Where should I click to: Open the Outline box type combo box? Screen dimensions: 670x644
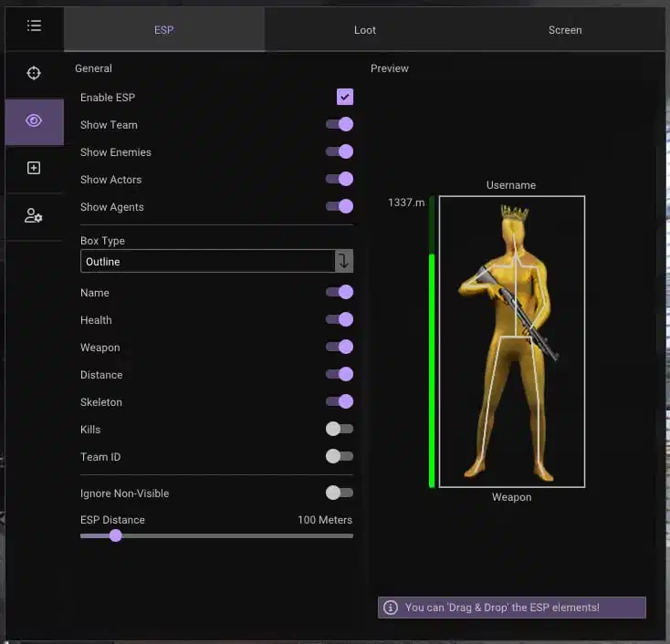pos(216,261)
